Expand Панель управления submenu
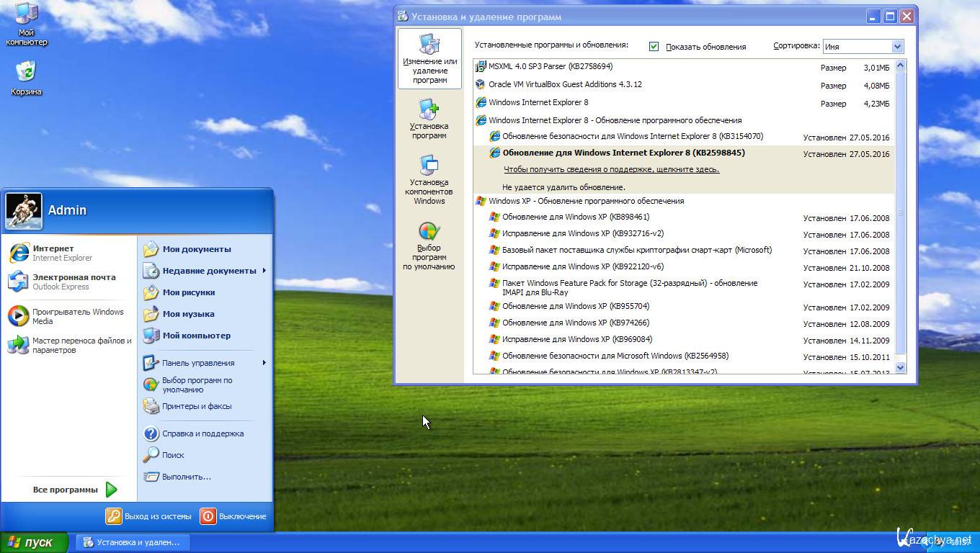Viewport: 980px width, 553px height. pos(204,363)
